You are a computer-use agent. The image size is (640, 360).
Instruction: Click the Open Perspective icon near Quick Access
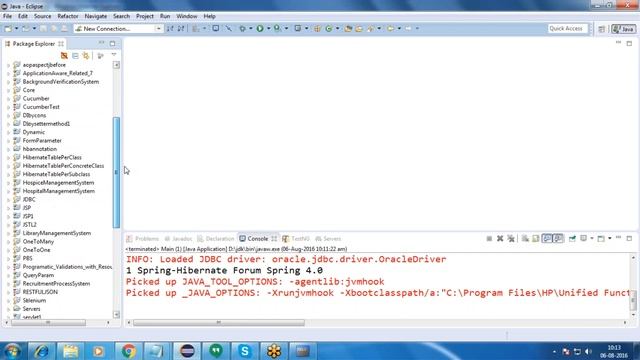(x=602, y=29)
